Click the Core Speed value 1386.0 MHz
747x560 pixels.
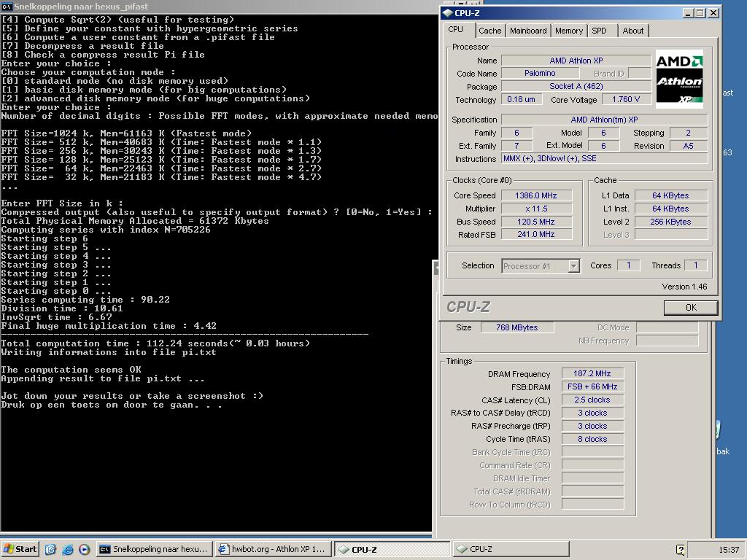coord(536,195)
